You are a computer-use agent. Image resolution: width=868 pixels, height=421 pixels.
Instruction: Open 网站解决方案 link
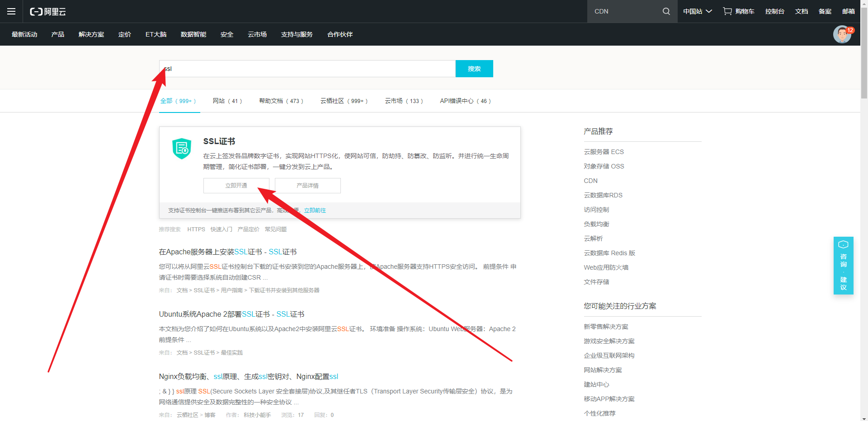click(603, 370)
